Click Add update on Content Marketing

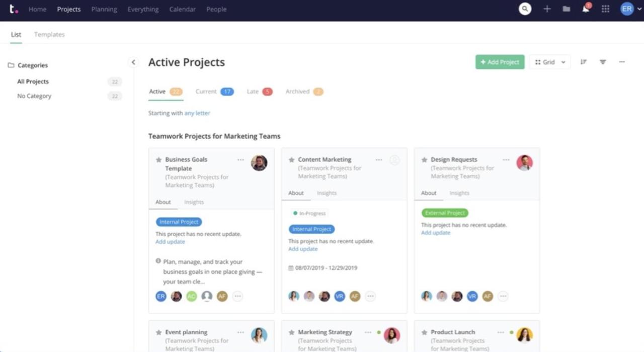click(x=302, y=248)
